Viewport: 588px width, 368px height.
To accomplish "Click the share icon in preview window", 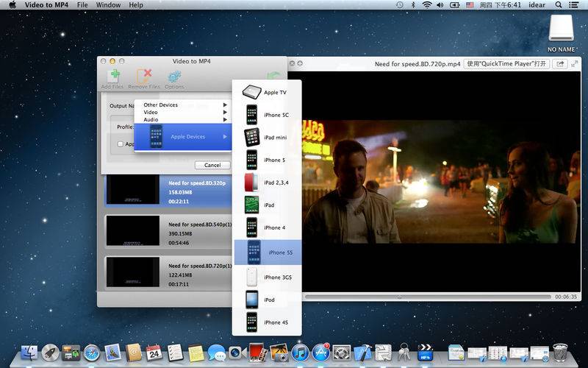I will pyautogui.click(x=560, y=64).
